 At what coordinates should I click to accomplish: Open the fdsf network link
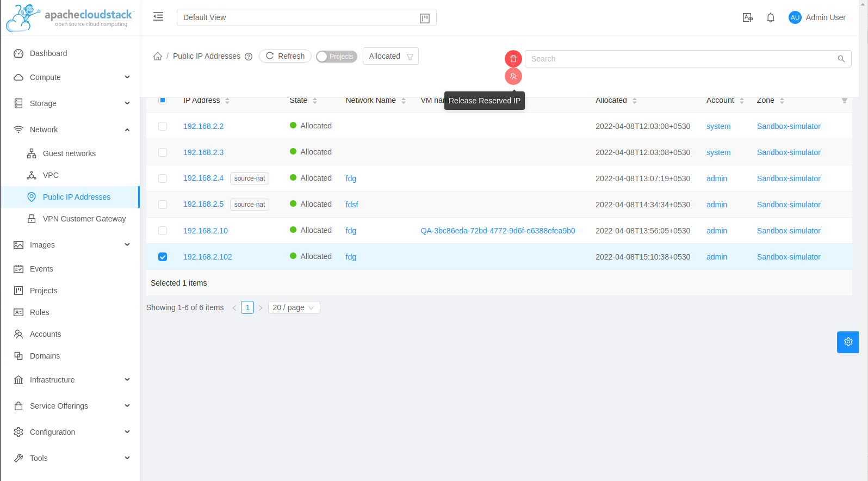(352, 205)
